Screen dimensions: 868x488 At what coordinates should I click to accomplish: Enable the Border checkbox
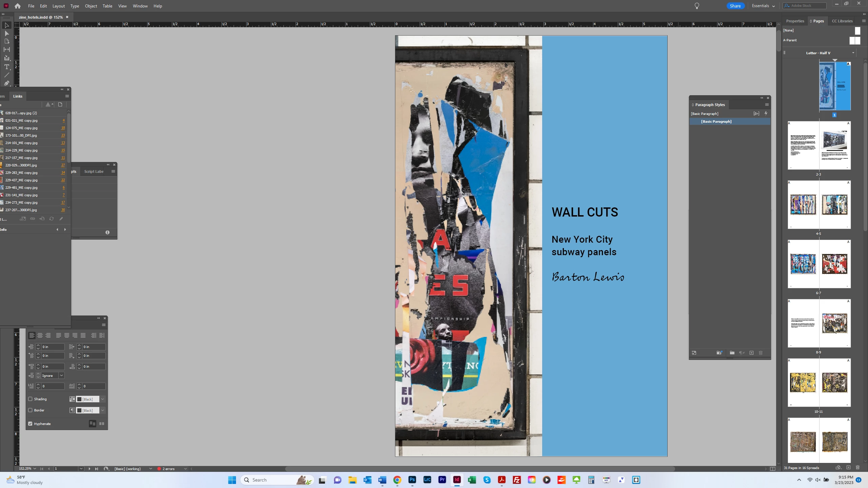[x=31, y=410]
